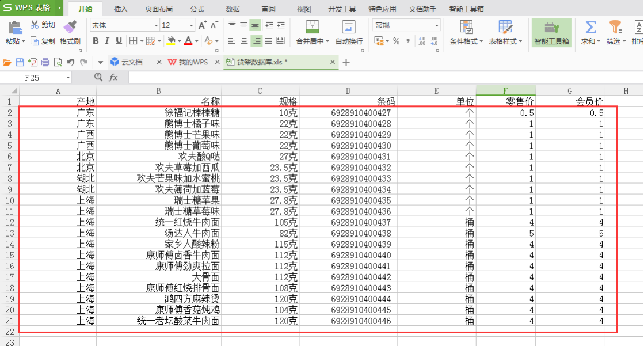Justify text in the cell
Image resolution: width=644 pixels, height=346 pixels.
[268, 41]
